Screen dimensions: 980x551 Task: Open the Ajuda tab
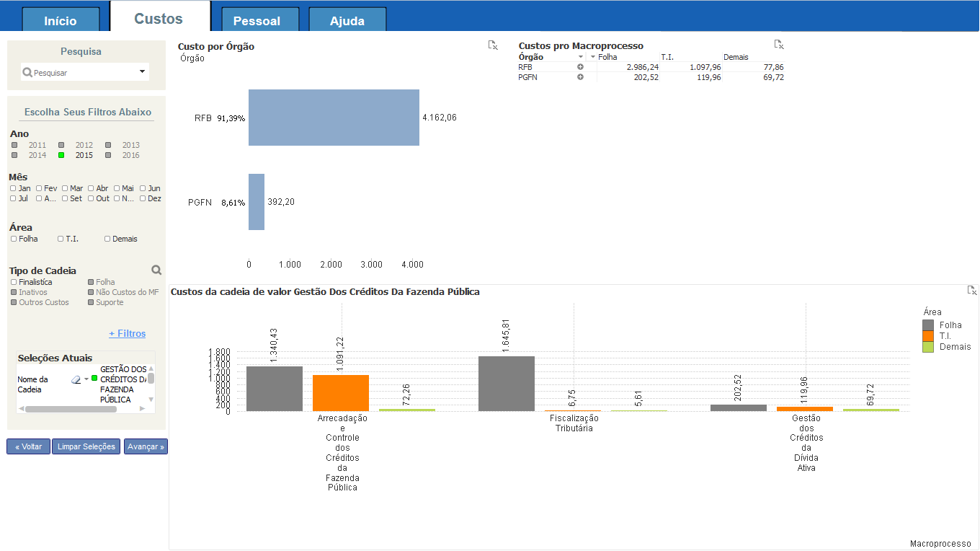point(347,21)
